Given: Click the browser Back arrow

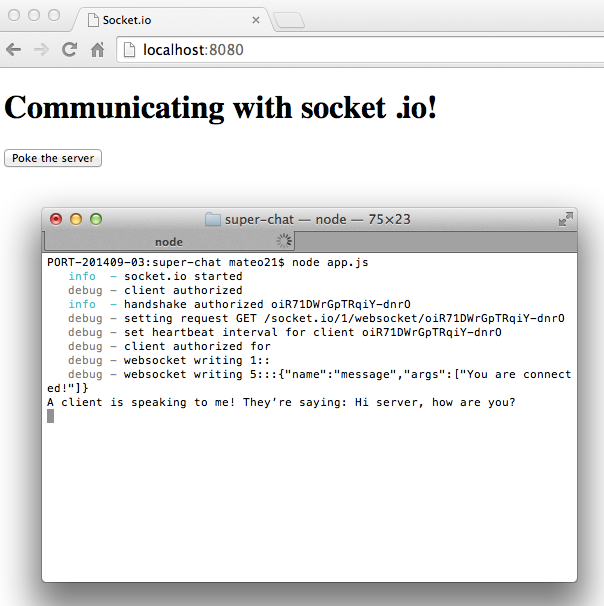Looking at the screenshot, I should (14, 50).
